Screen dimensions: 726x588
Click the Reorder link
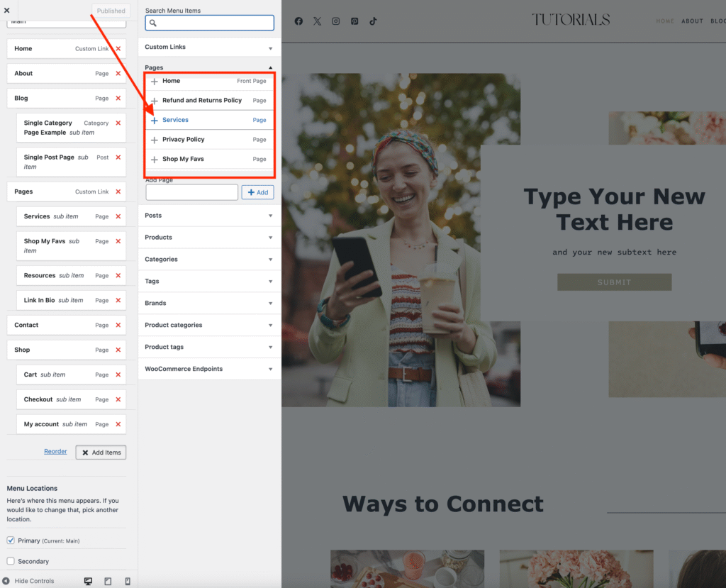pyautogui.click(x=55, y=451)
